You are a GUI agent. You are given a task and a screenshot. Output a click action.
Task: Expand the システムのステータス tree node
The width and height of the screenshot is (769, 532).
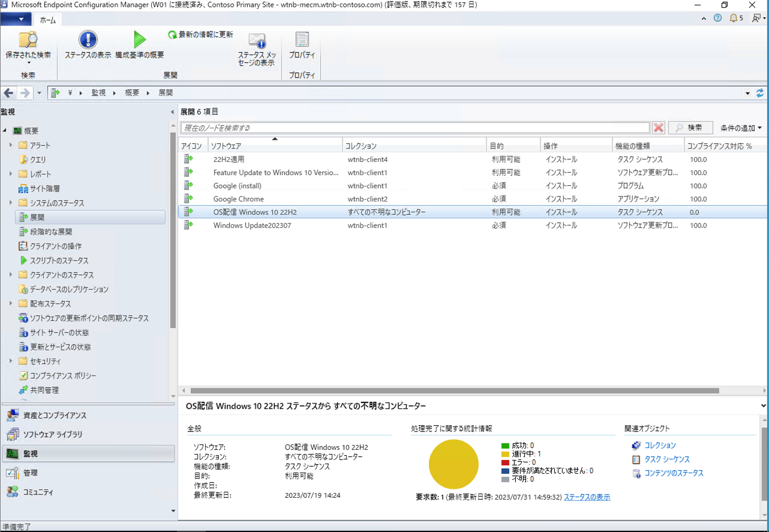(11, 202)
